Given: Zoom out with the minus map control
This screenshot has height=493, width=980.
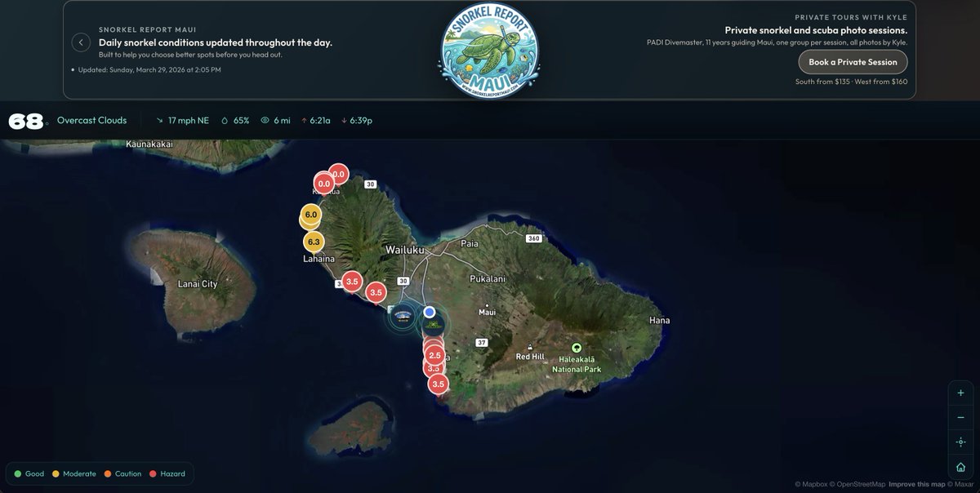Looking at the screenshot, I should [960, 417].
